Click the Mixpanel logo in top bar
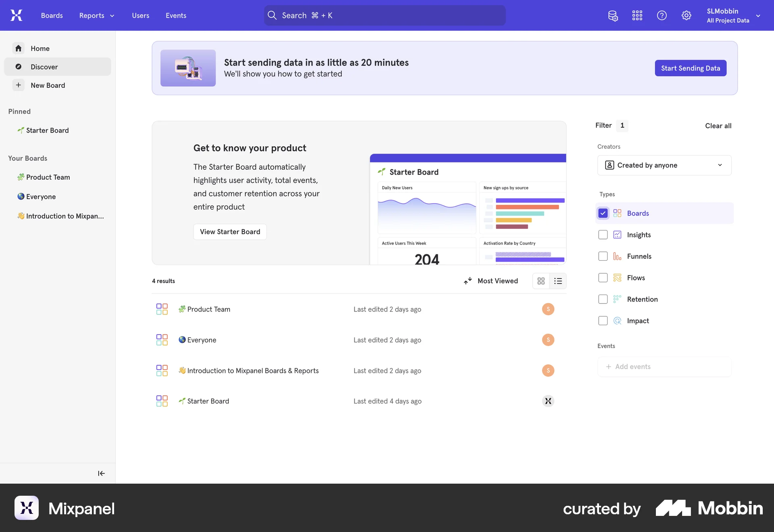774x532 pixels. [x=16, y=15]
